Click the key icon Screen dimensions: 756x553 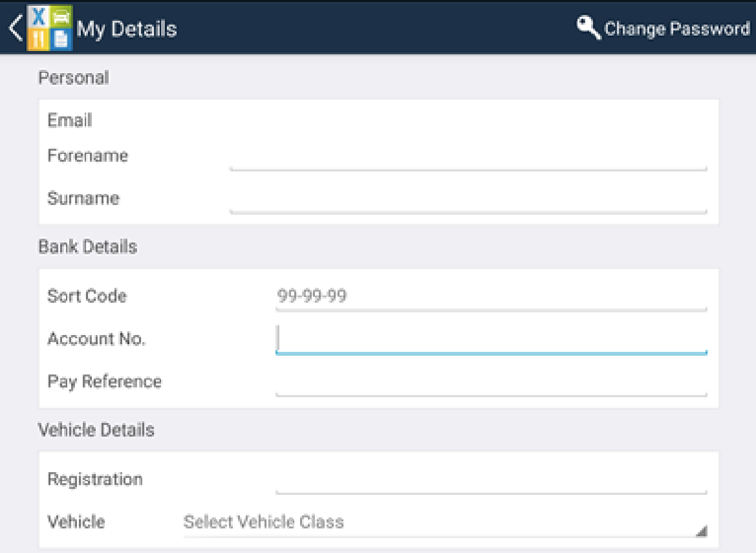pyautogui.click(x=589, y=28)
